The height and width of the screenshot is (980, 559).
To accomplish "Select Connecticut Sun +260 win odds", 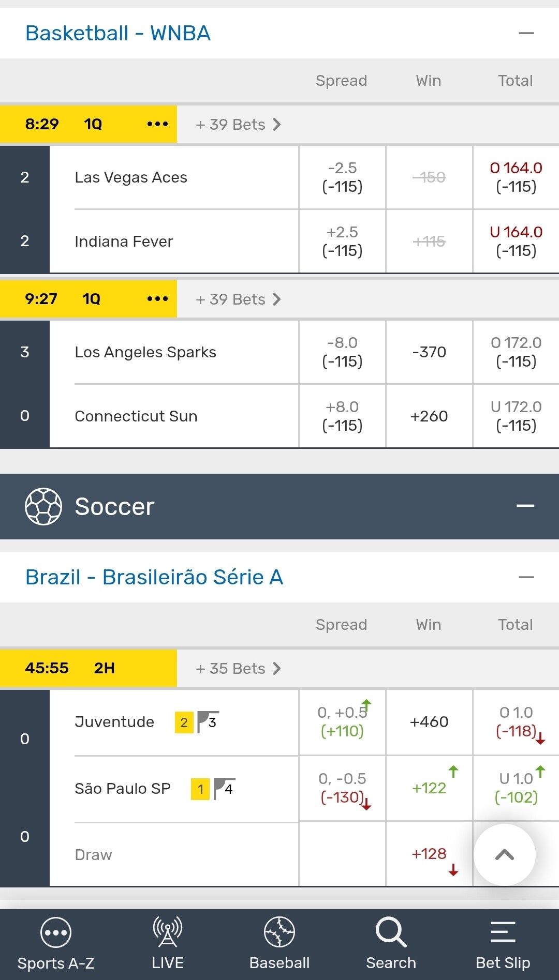I will [x=429, y=416].
